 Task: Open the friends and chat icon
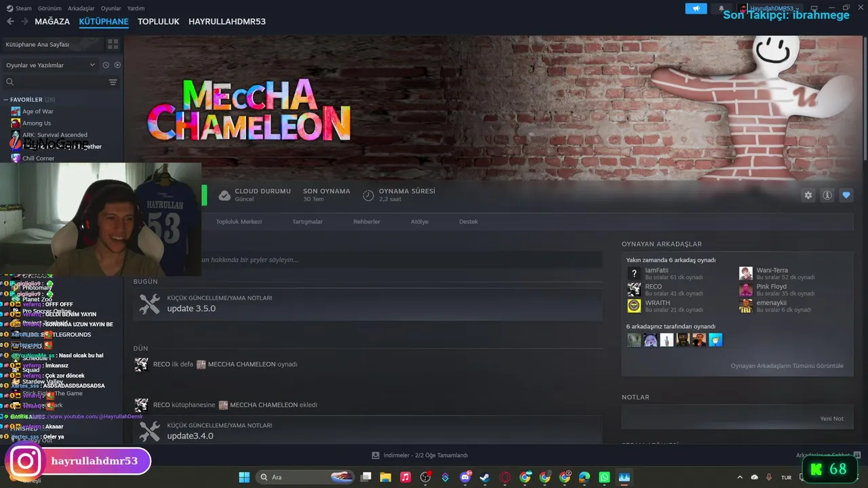point(857,455)
